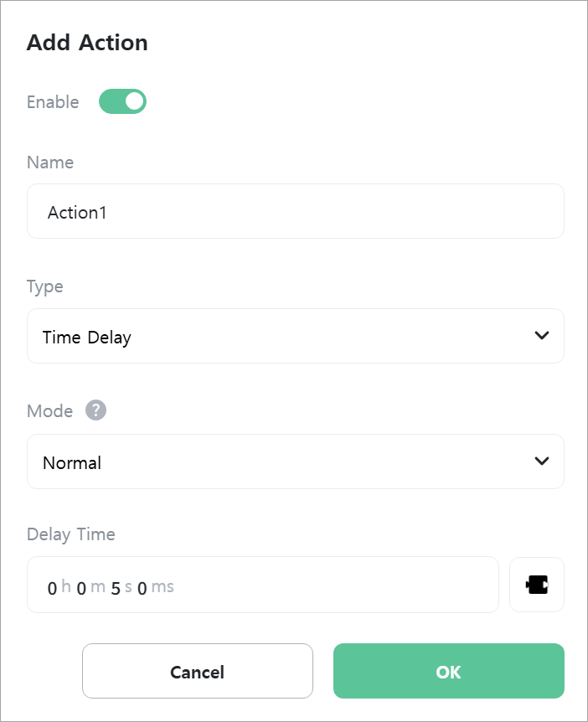Viewport: 588px width, 722px height.
Task: Select the minutes value in Delay Time
Action: pyautogui.click(x=81, y=588)
